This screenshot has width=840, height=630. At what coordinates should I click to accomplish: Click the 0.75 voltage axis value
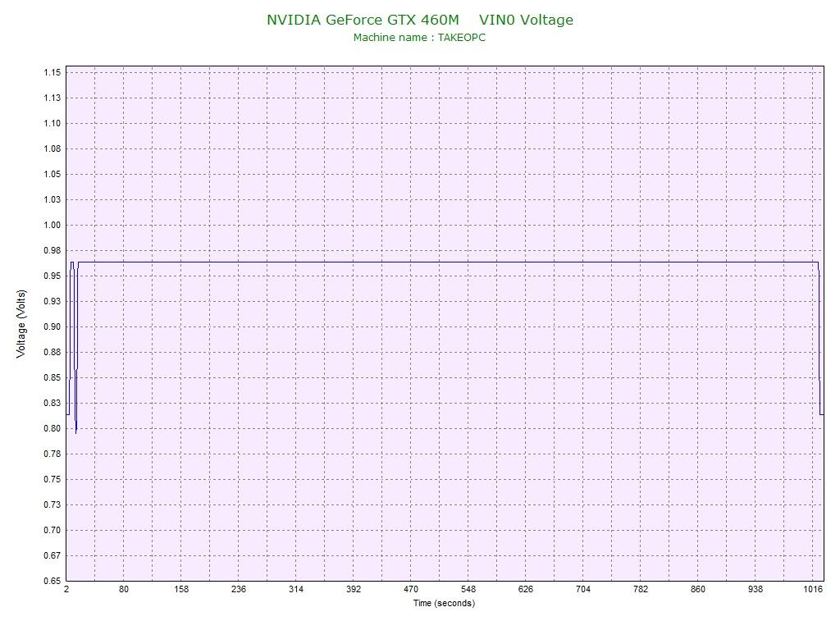pos(52,479)
